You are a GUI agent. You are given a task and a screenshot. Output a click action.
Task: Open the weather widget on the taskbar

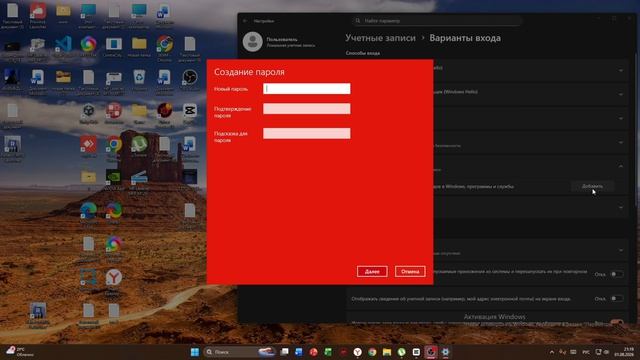[x=20, y=352]
